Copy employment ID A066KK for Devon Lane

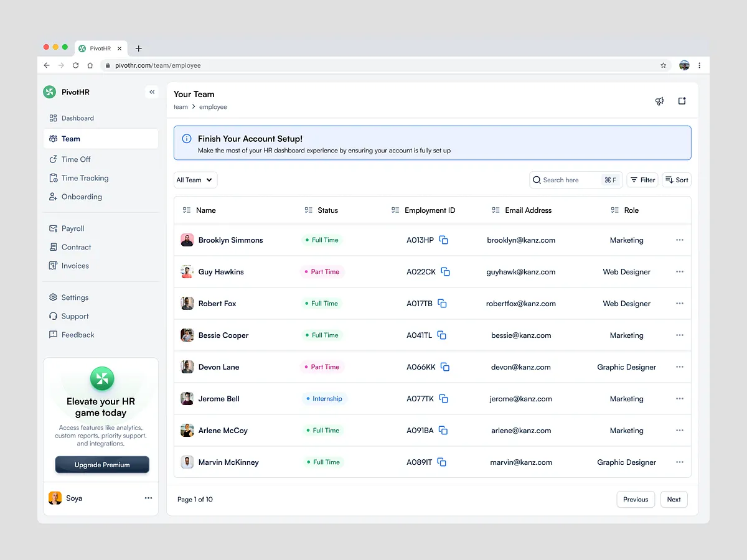(x=445, y=367)
